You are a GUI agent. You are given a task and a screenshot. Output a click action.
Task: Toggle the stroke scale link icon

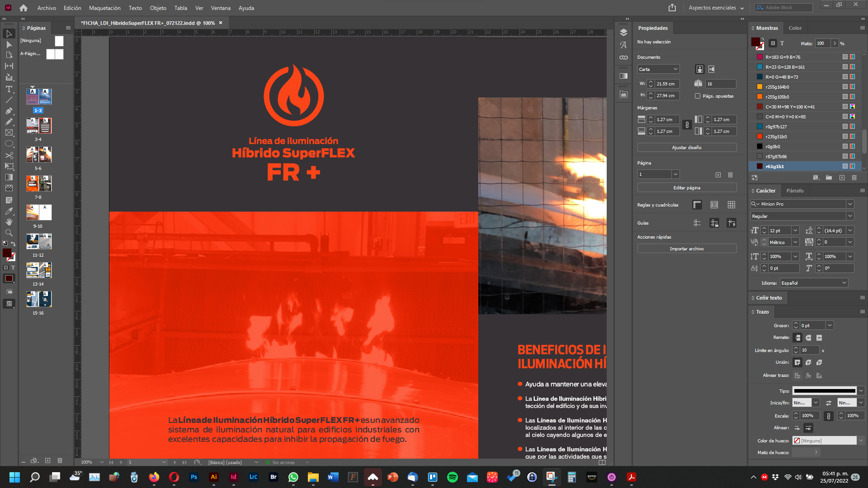828,416
